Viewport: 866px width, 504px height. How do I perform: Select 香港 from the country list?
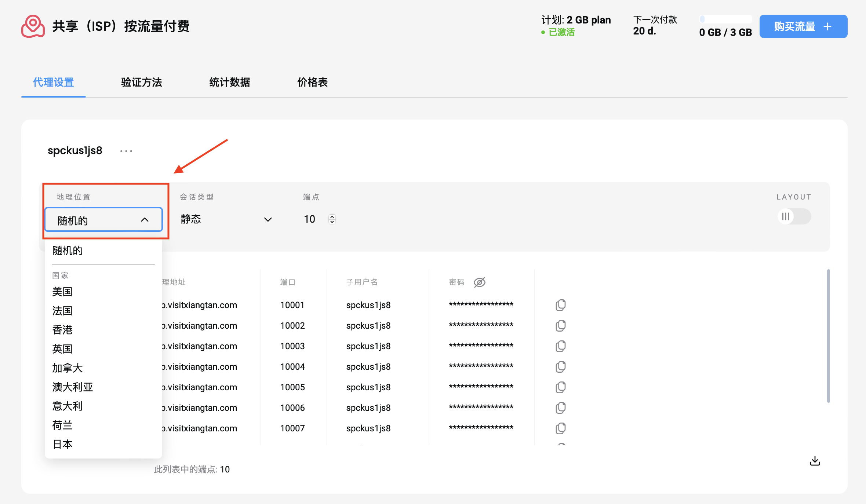coord(62,330)
